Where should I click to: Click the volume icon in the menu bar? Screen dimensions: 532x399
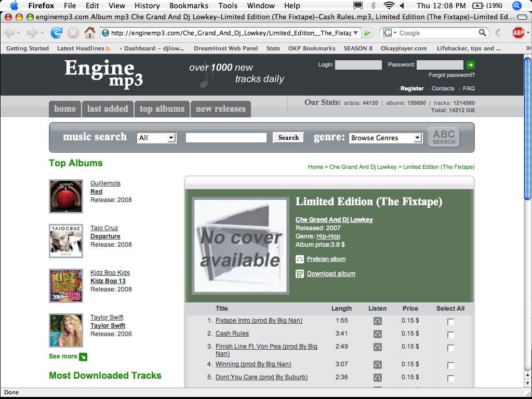click(403, 6)
